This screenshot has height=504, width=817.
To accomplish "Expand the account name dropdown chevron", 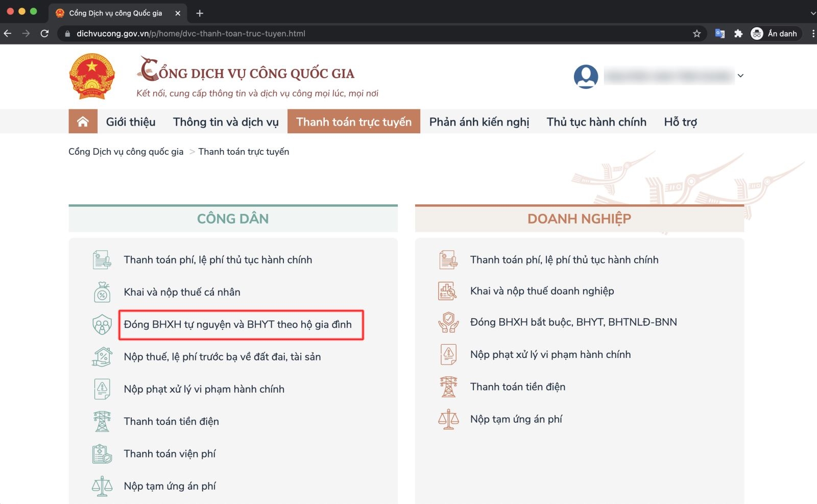I will [740, 76].
